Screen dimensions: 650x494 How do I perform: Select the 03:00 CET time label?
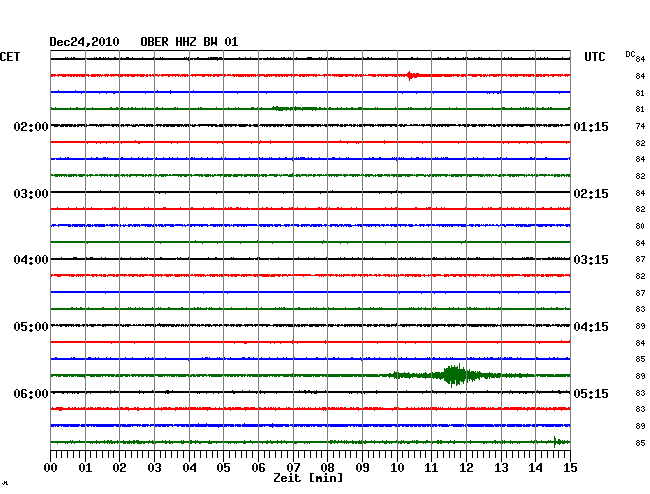(31, 194)
